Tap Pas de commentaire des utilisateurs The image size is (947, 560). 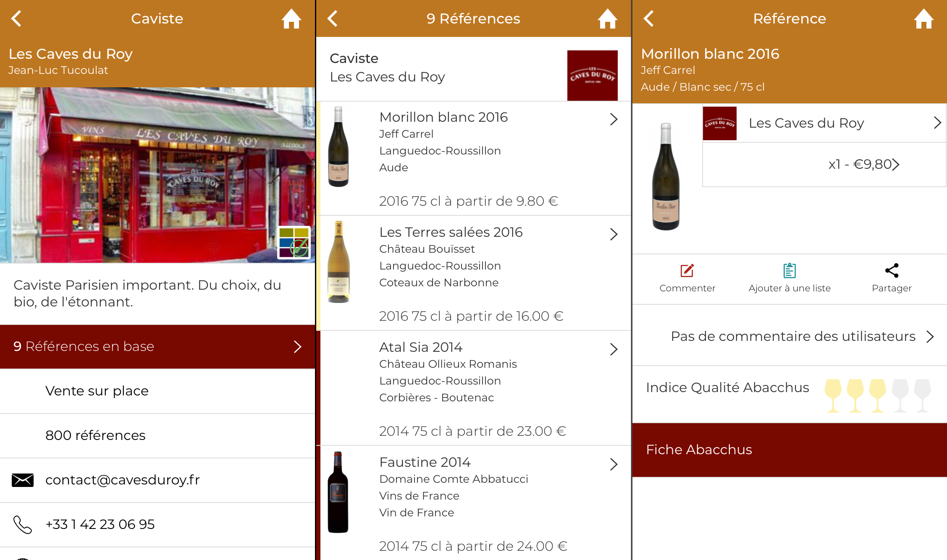793,336
